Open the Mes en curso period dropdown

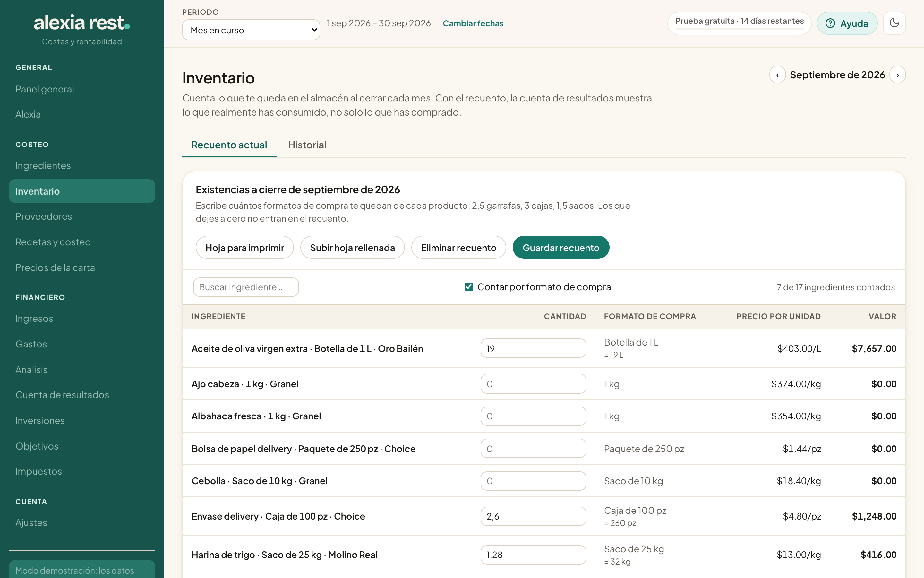point(251,30)
